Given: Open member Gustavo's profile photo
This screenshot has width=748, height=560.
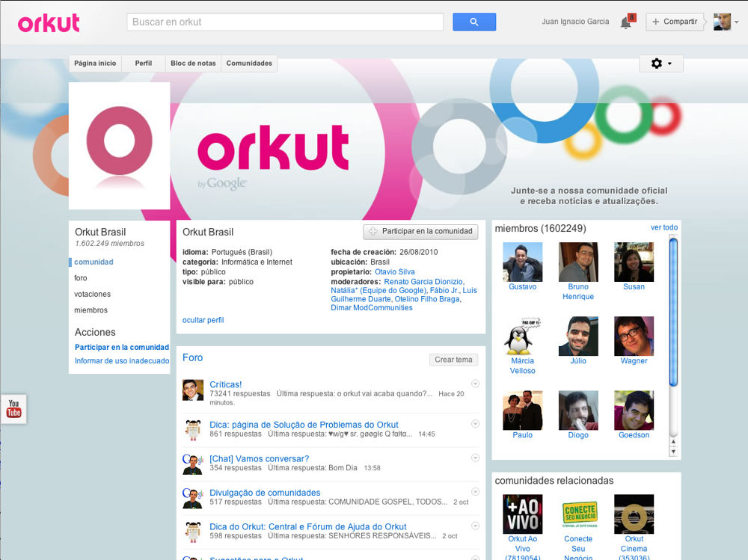Looking at the screenshot, I should (522, 262).
